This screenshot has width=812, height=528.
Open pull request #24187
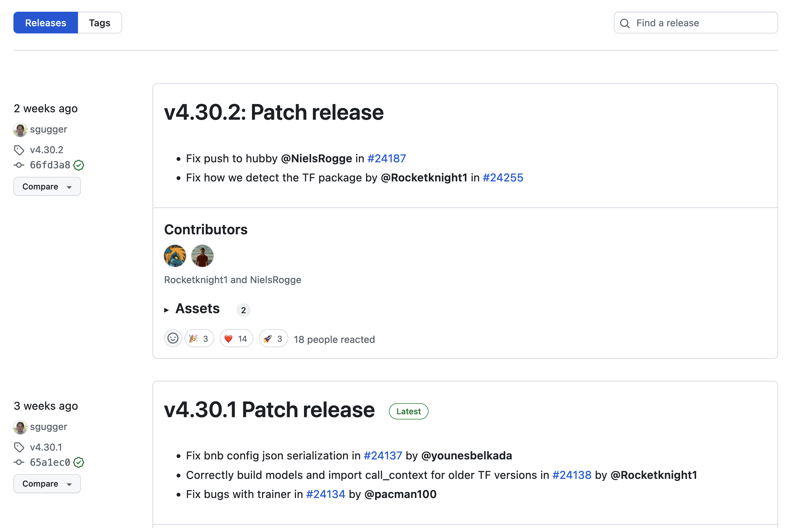click(x=386, y=158)
